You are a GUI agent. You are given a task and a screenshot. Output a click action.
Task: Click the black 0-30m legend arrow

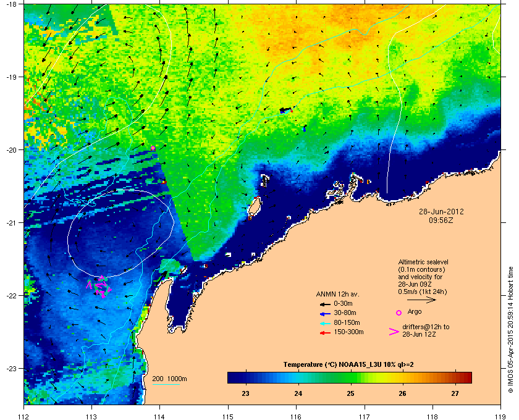click(325, 304)
